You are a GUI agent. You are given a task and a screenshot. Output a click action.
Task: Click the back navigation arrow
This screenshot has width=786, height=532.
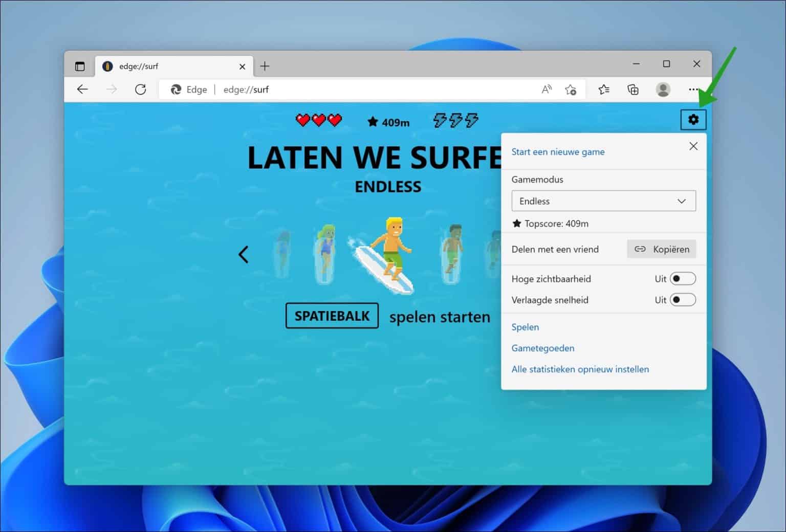point(82,89)
